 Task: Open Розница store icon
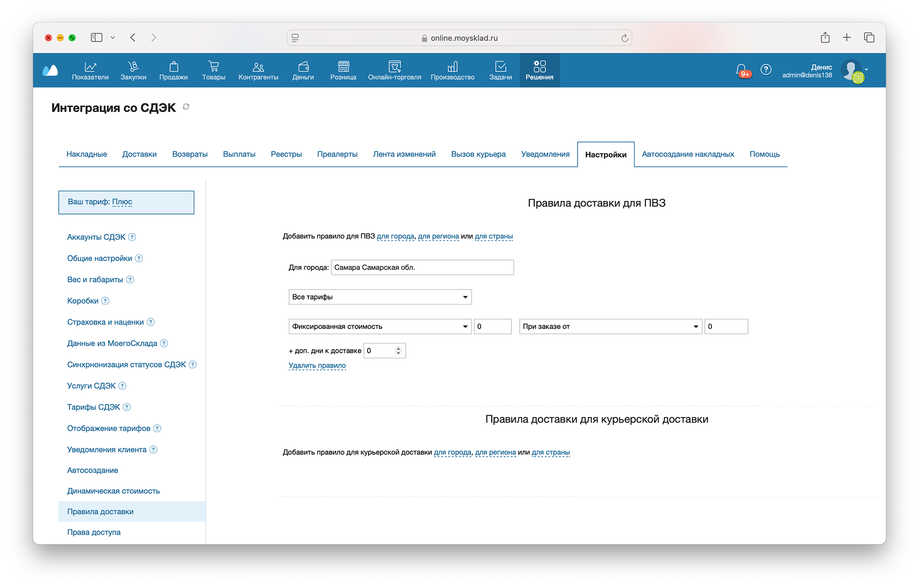pyautogui.click(x=343, y=67)
